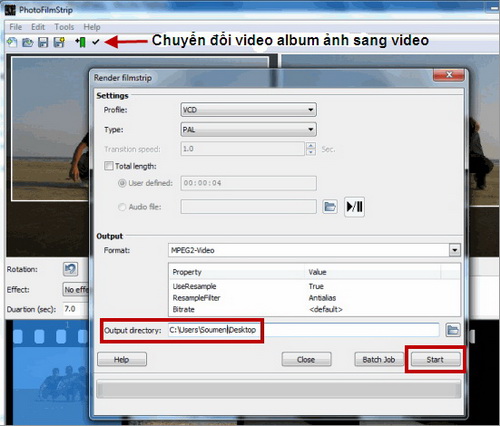Click the audio play/pause preview button

354,207
